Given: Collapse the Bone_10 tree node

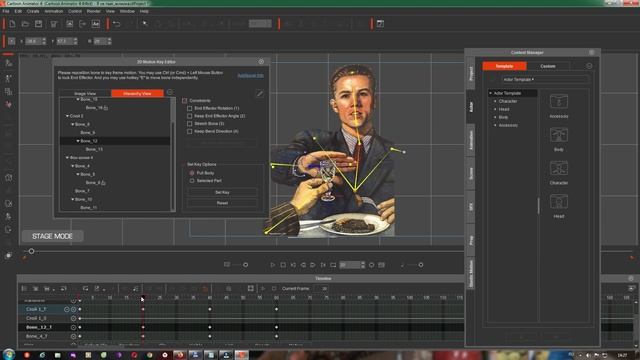Looking at the screenshot, I should 73,199.
